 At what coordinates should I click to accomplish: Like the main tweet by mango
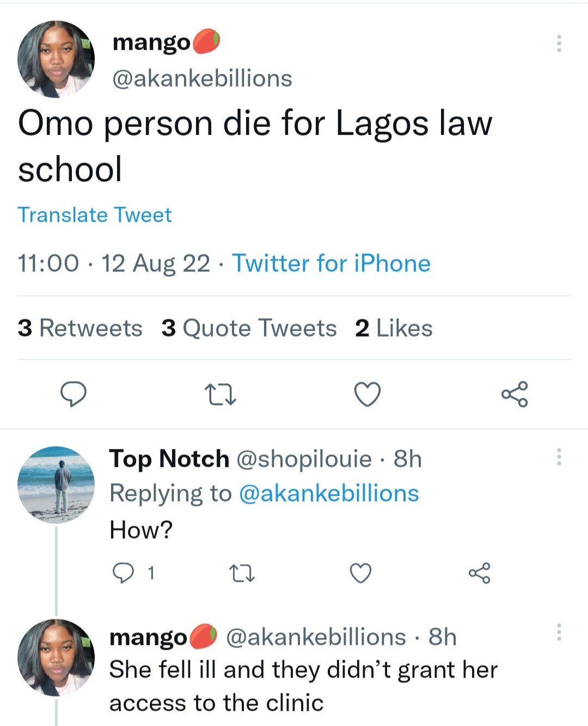click(x=367, y=394)
